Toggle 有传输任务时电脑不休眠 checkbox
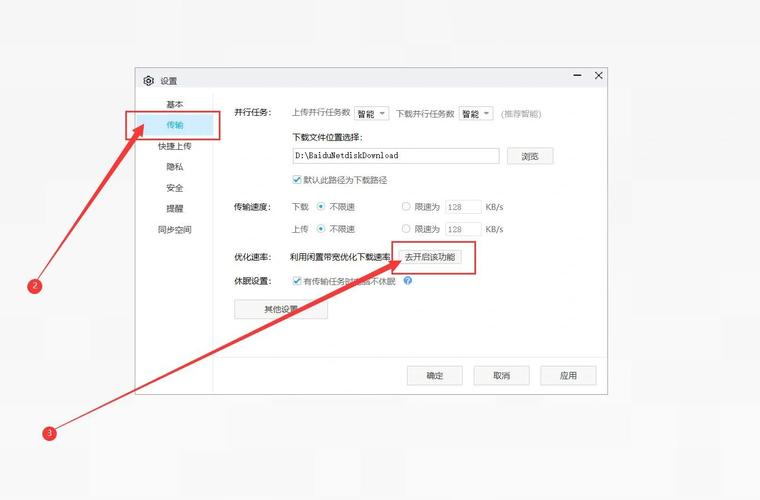Screen dimensions: 760x500 297,281
